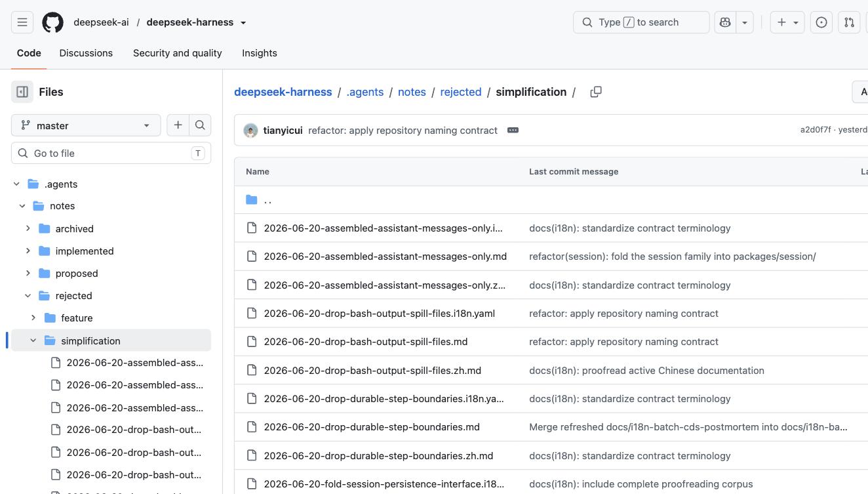The height and width of the screenshot is (494, 868).
Task: Open the Insights tab
Action: click(260, 53)
